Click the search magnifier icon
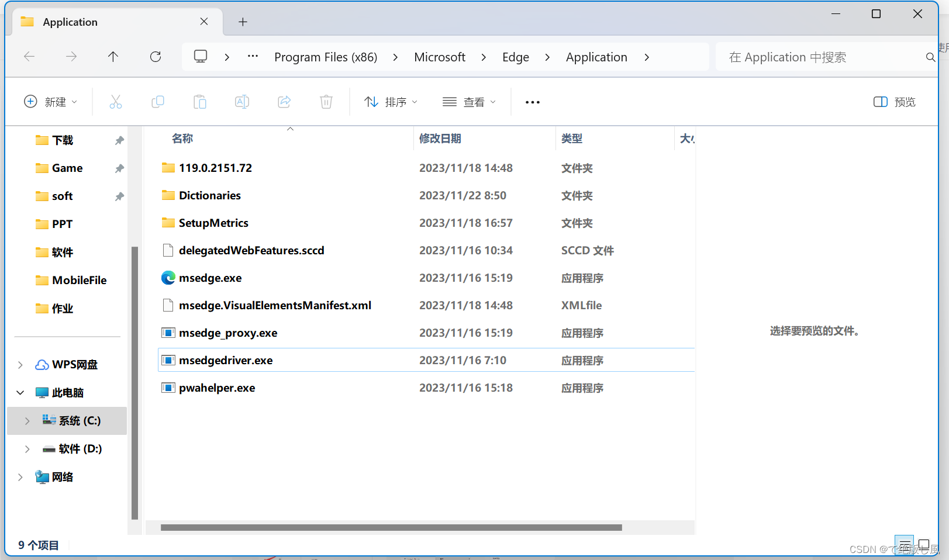The height and width of the screenshot is (560, 949). tap(930, 57)
